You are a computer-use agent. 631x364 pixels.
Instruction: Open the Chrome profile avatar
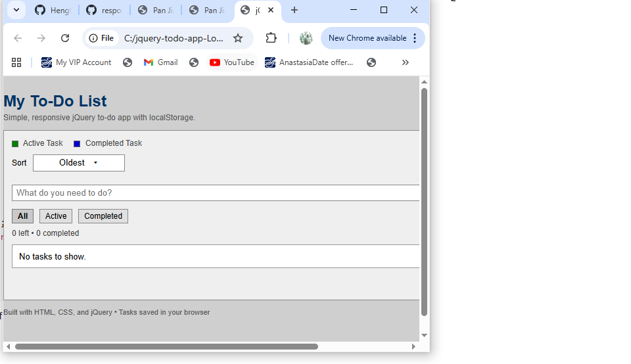pyautogui.click(x=306, y=38)
